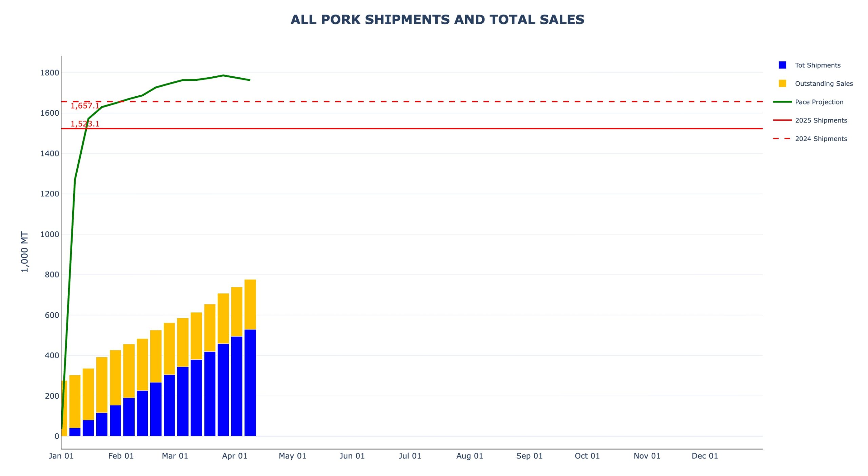Viewport: 868px width, 476px height.
Task: Toggle 2025 Shipments legend label
Action: click(x=821, y=120)
